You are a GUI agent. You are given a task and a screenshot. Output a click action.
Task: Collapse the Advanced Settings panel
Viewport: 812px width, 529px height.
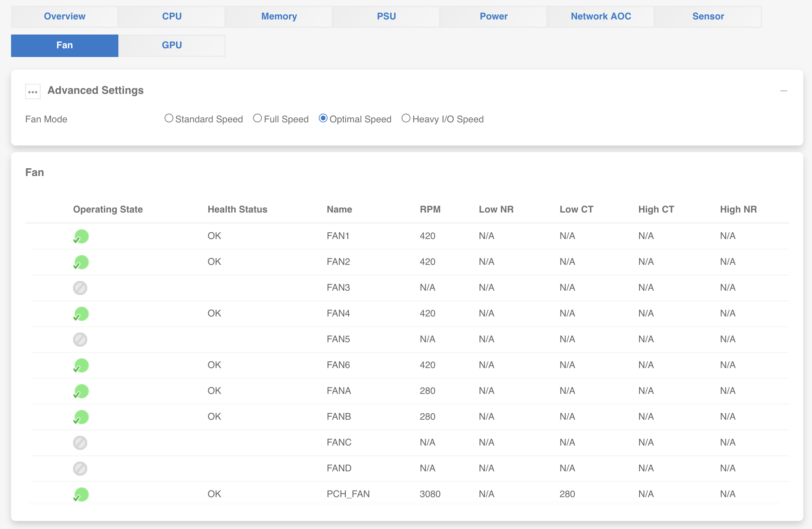point(784,91)
